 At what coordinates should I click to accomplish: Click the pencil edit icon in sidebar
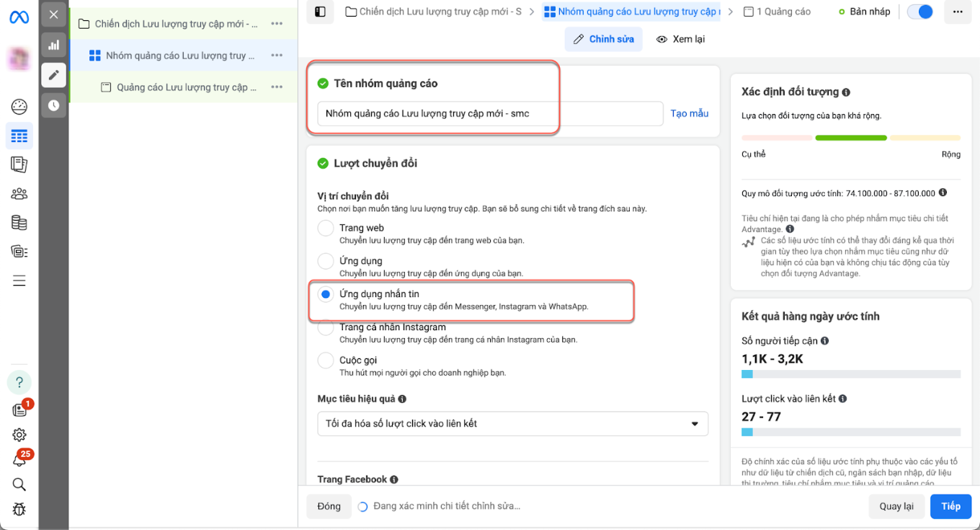[53, 75]
